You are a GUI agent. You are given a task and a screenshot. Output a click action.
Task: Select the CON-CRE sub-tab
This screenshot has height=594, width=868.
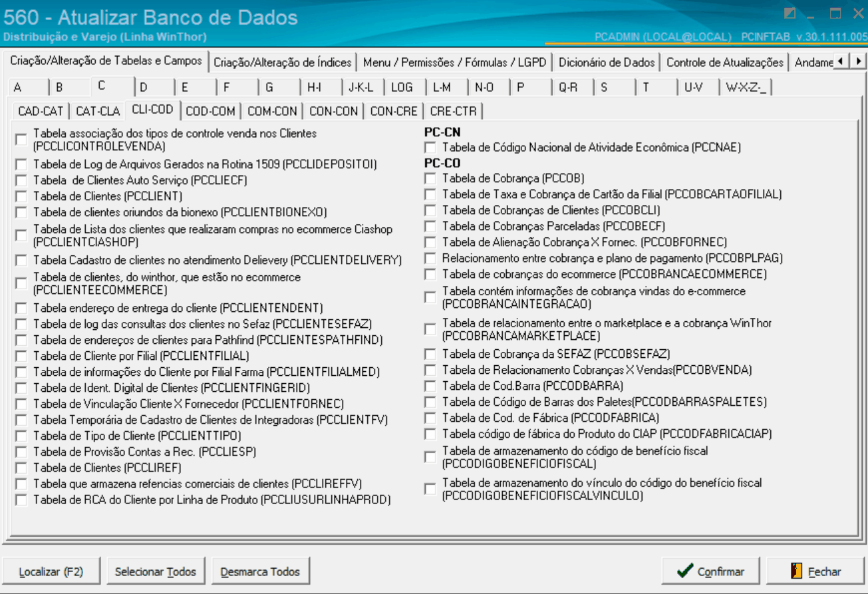click(x=394, y=111)
